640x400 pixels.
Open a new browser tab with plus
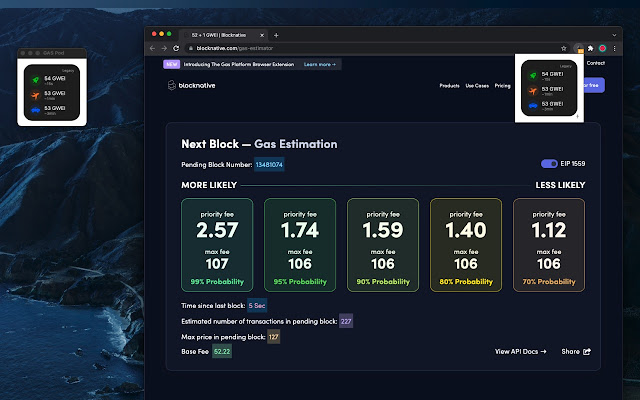click(x=276, y=35)
